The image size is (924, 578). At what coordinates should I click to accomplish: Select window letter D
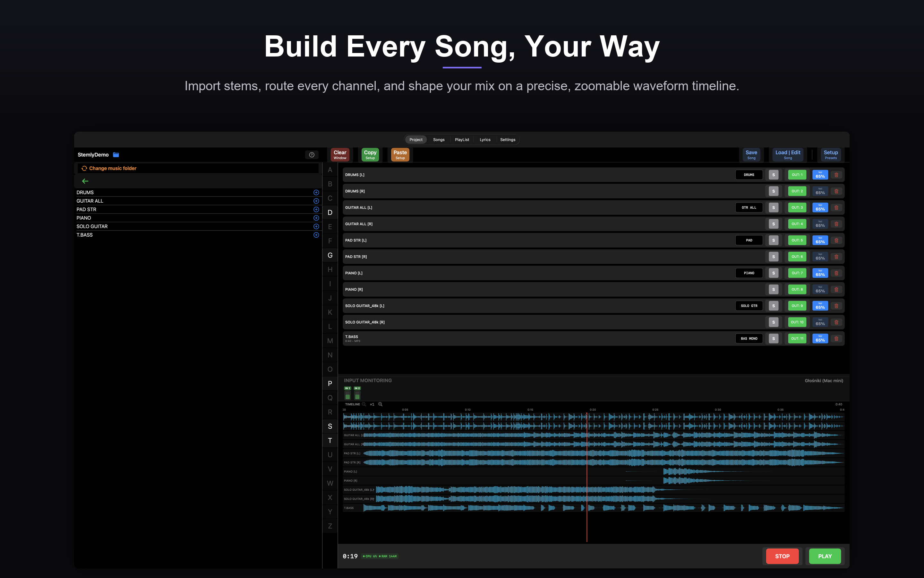[330, 213]
